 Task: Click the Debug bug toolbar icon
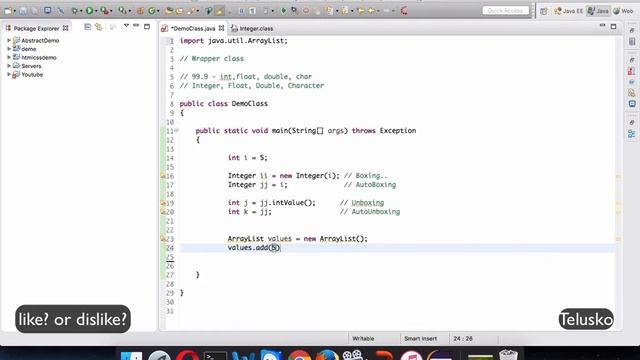tap(75, 11)
